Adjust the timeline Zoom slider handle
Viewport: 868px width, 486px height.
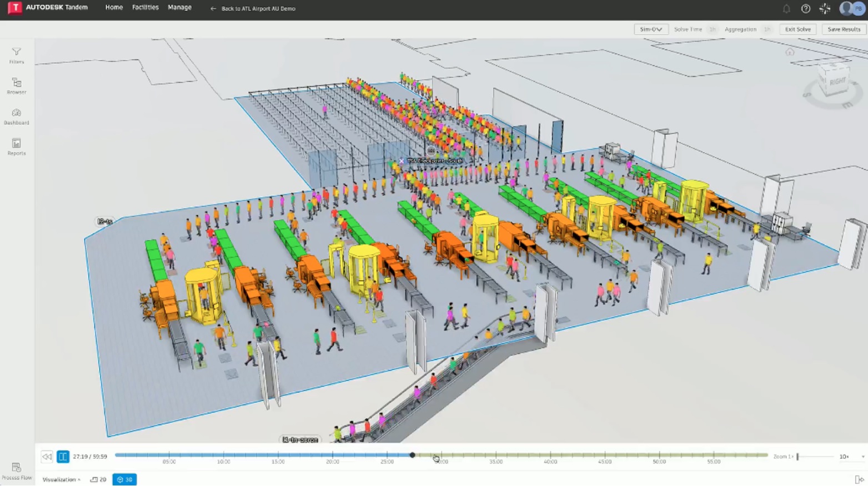click(797, 457)
